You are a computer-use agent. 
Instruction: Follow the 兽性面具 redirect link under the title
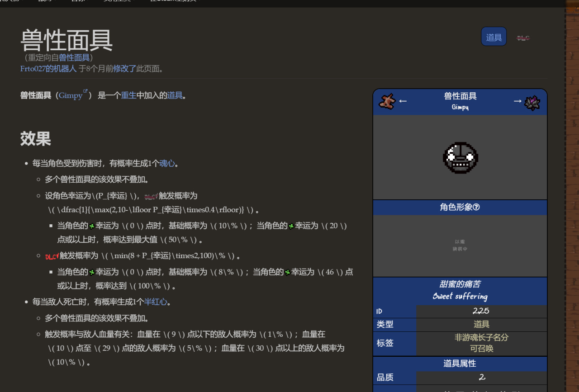(74, 57)
